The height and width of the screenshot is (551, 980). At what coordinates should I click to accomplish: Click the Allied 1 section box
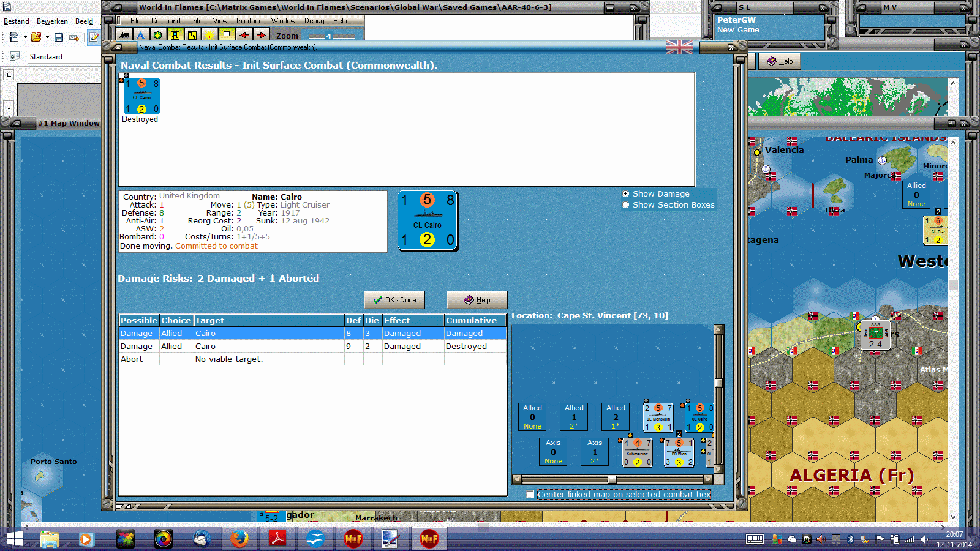pos(574,417)
